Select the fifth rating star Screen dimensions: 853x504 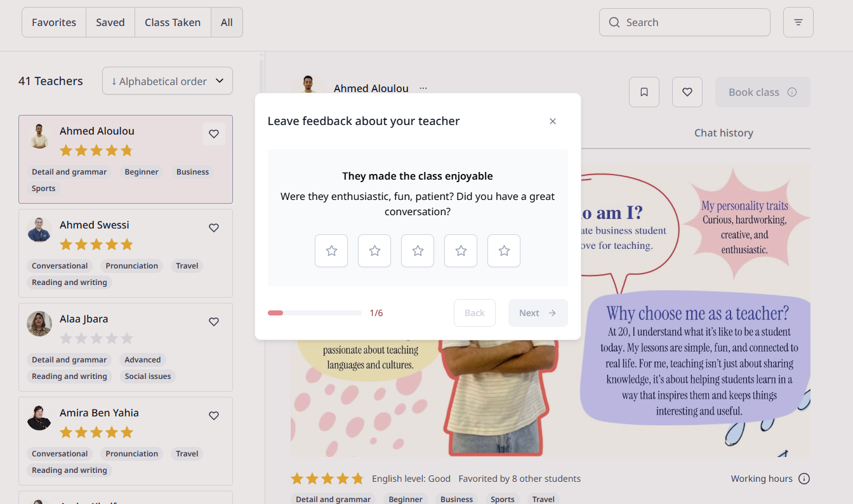(x=504, y=251)
